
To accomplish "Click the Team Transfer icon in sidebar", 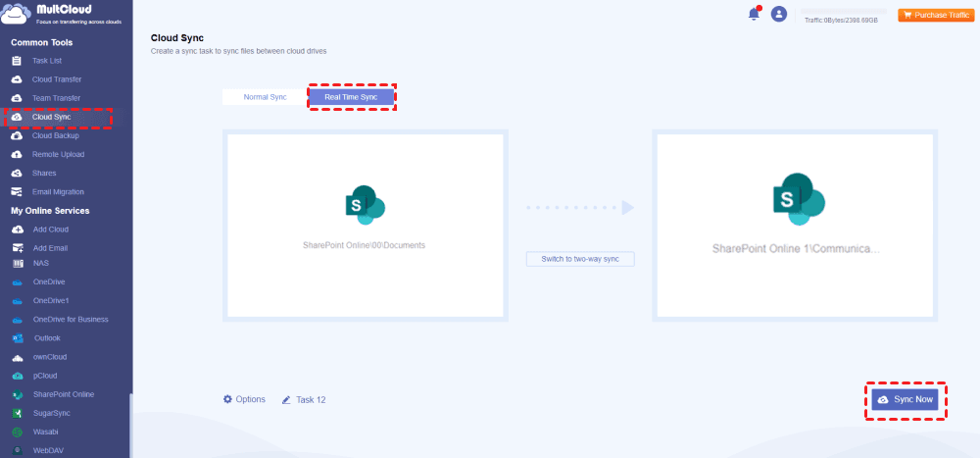I will [17, 98].
